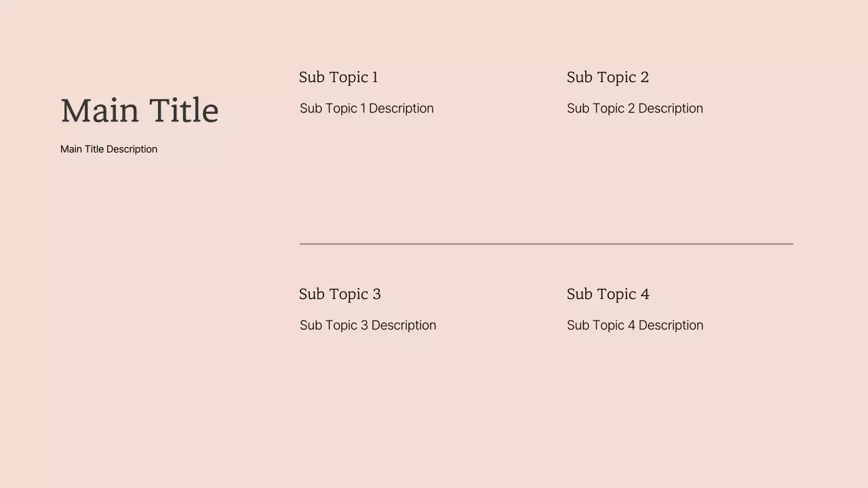Click the digit "2" in Sub Topic 2 heading
The image size is (868, 488).
point(645,77)
